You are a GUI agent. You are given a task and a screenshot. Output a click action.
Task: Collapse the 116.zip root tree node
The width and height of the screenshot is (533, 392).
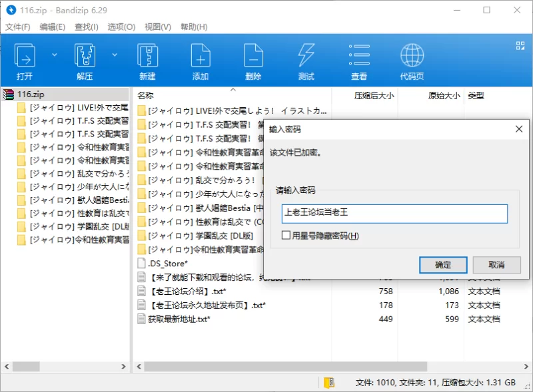click(8, 95)
